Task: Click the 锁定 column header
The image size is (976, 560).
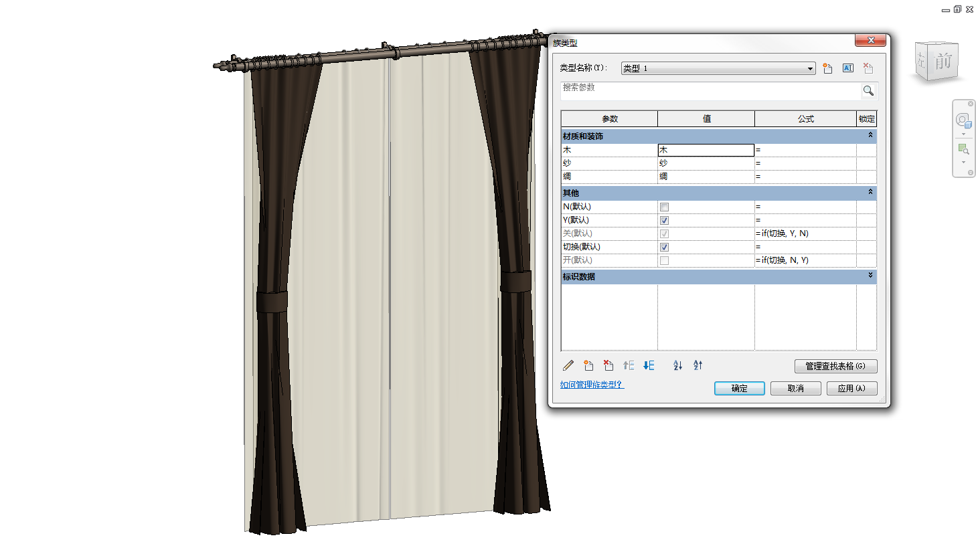Action: [867, 119]
